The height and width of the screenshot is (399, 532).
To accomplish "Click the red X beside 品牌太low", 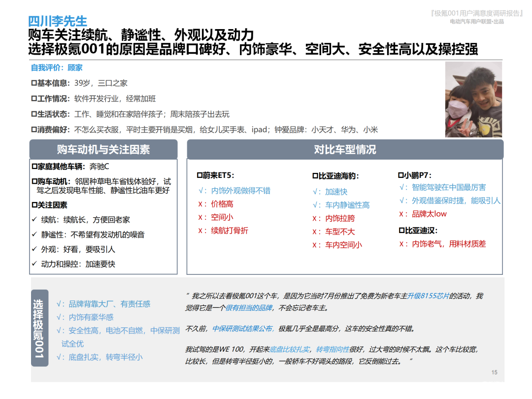I will 403,214.
